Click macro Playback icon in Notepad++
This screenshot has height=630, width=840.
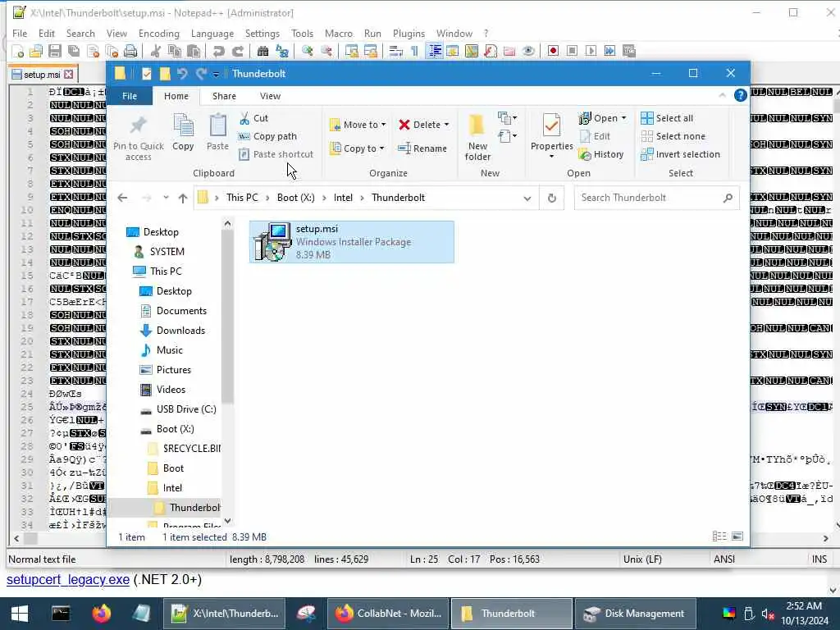pyautogui.click(x=591, y=51)
